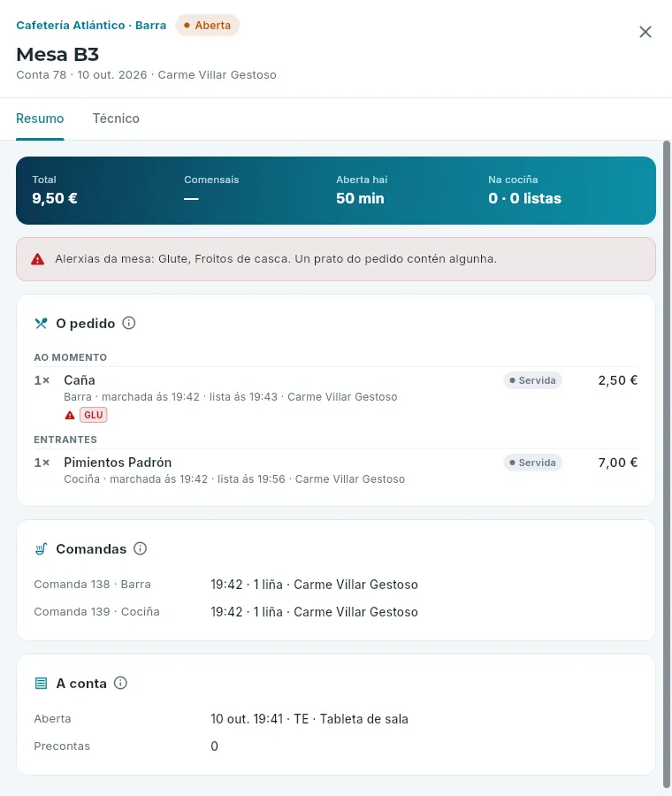Image resolution: width=672 pixels, height=796 pixels.
Task: Click the ladle icon next to Comandas
Action: (x=41, y=548)
